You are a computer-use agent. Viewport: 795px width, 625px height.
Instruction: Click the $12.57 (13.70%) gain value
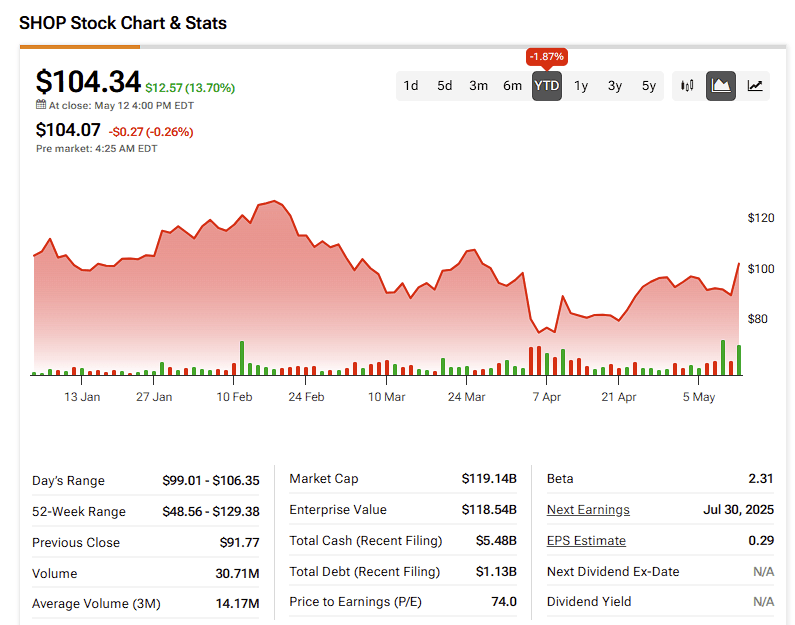(x=190, y=88)
